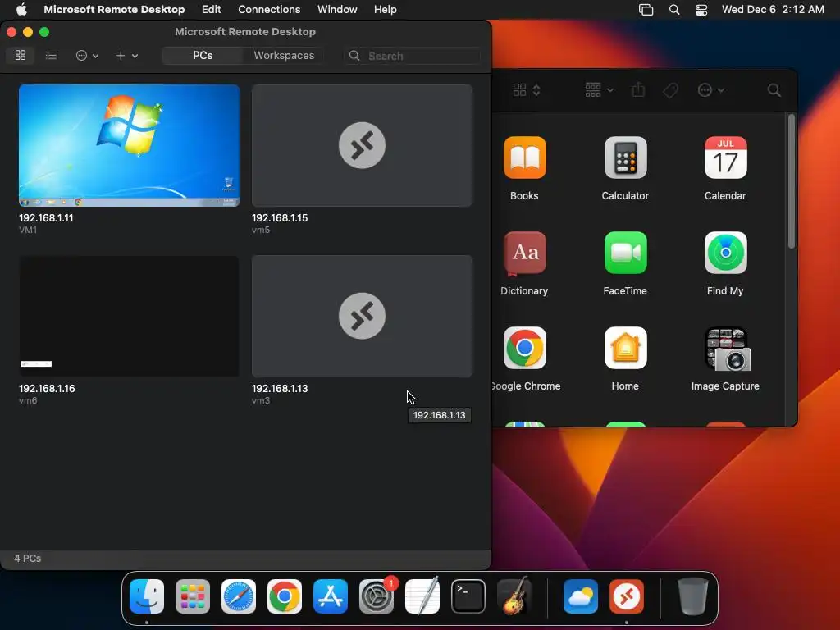Click the date and time in menu bar

[x=773, y=9]
